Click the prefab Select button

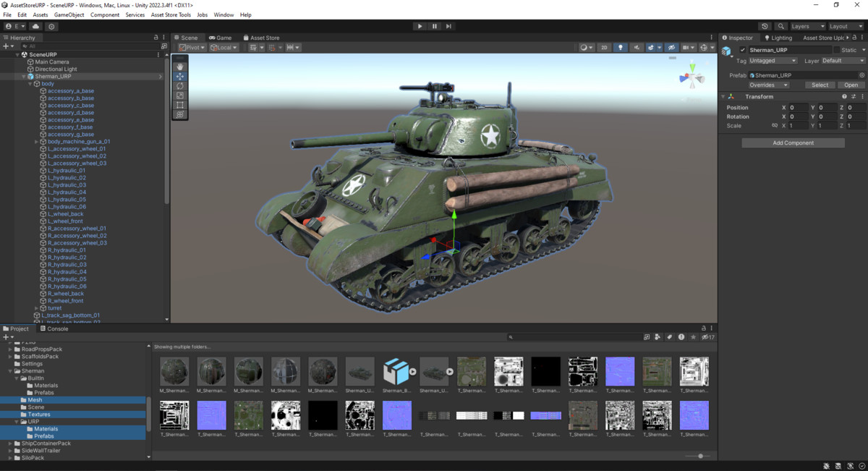coord(820,85)
